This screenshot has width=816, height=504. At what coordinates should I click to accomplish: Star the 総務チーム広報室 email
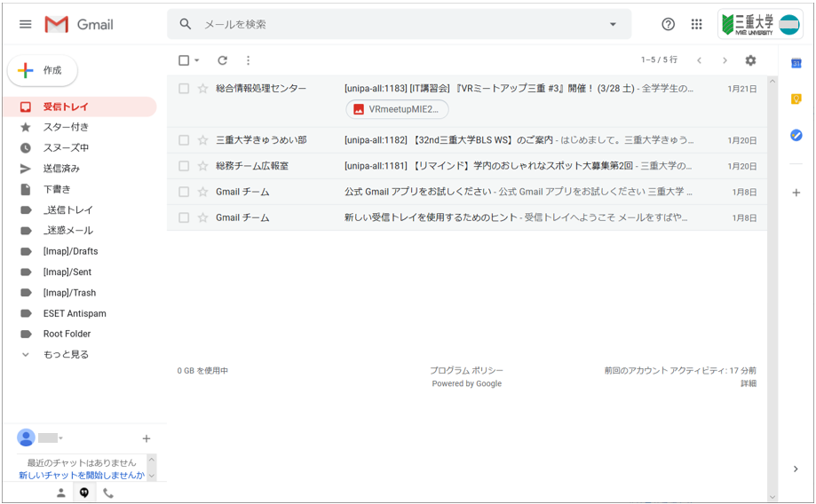tap(203, 166)
